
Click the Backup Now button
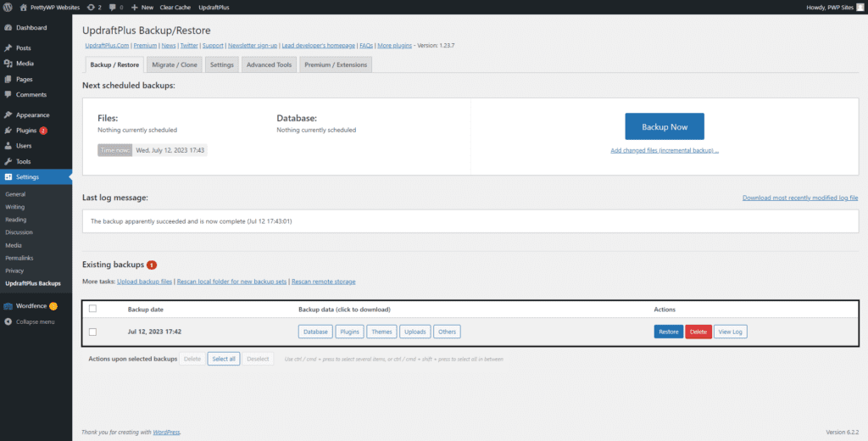[664, 126]
